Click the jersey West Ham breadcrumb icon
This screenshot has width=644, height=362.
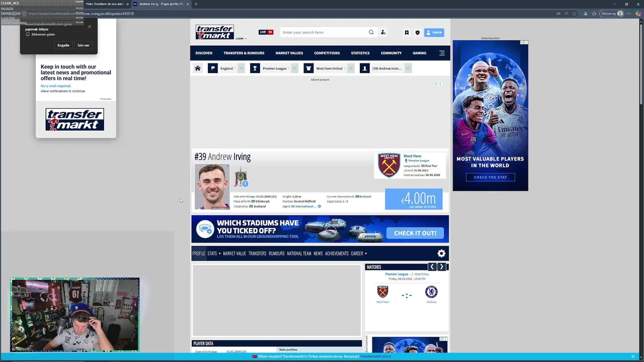(x=308, y=68)
